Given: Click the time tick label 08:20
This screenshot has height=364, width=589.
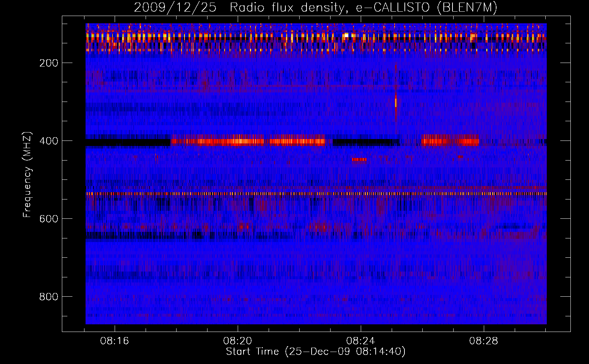Looking at the screenshot, I should [238, 341].
